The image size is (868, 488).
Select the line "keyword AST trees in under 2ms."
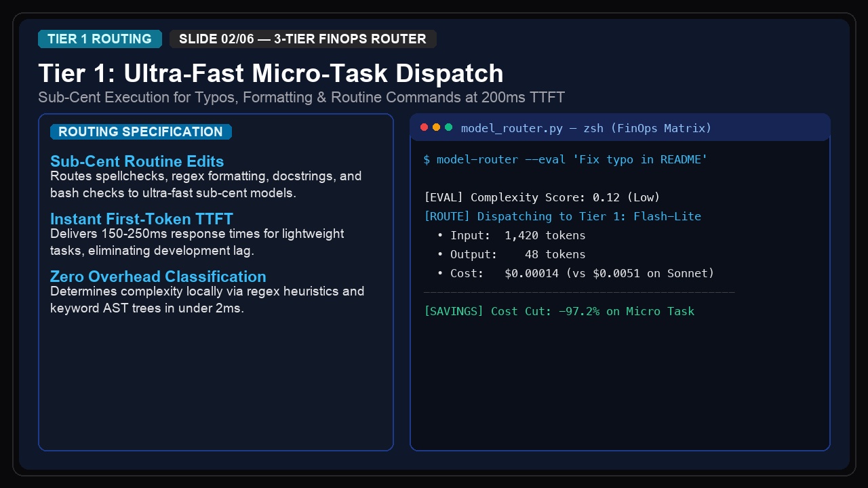tap(147, 308)
